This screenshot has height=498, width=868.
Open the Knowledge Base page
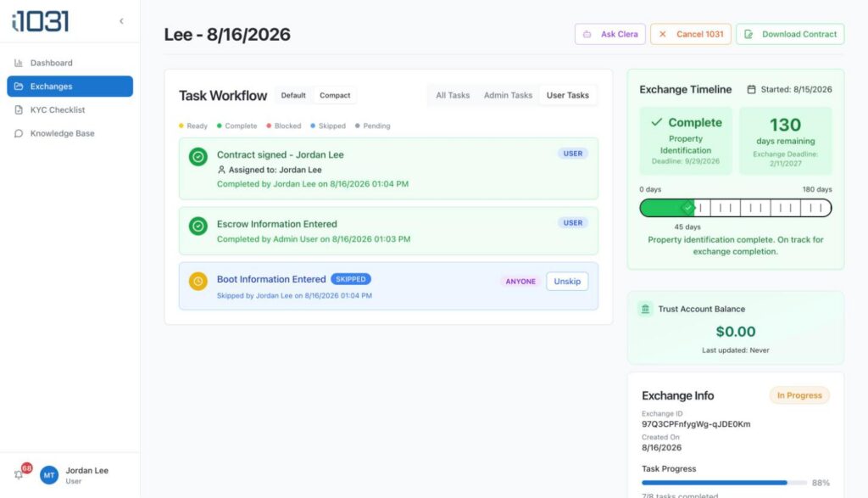click(70, 133)
